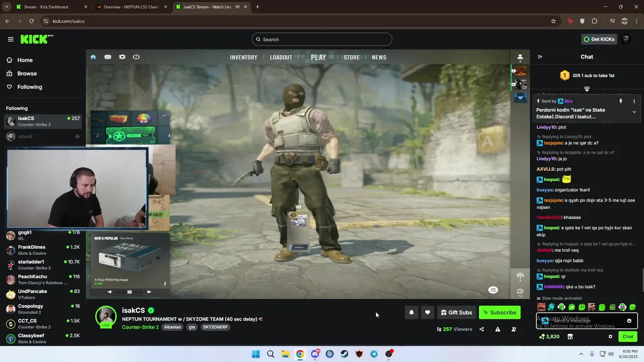This screenshot has width=644, height=362.
Task: Collapse the chat panel
Action: click(540, 57)
